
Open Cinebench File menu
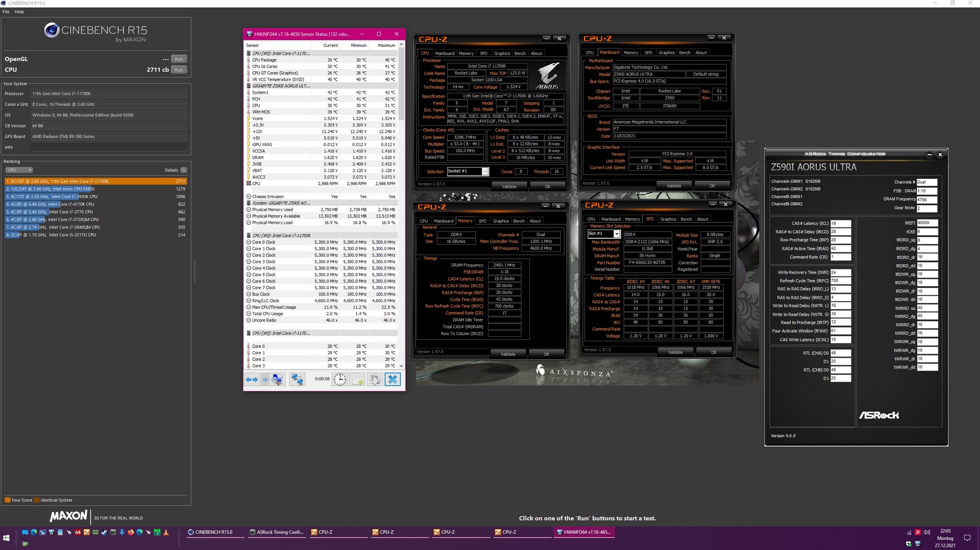[6, 12]
